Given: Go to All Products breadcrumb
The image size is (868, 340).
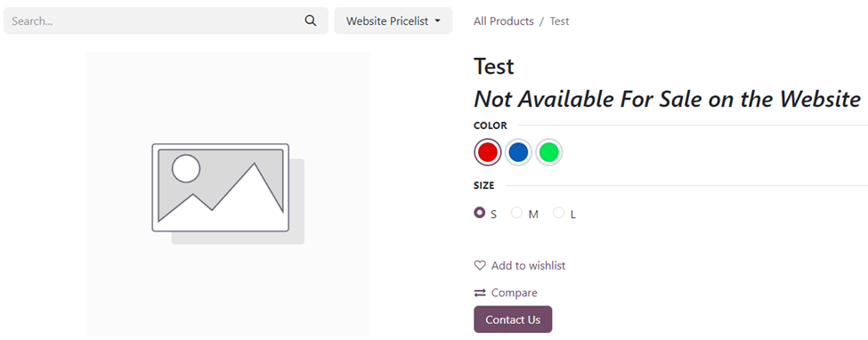Looking at the screenshot, I should (504, 21).
